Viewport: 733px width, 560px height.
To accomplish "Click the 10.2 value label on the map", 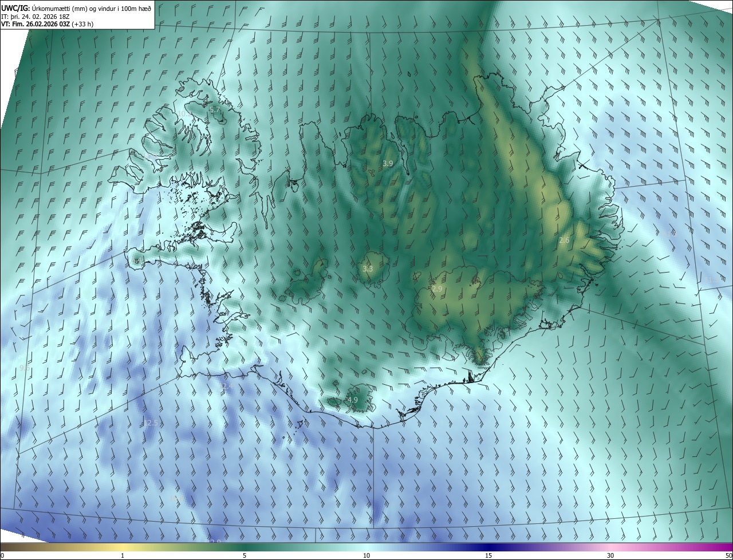I will coord(184,113).
